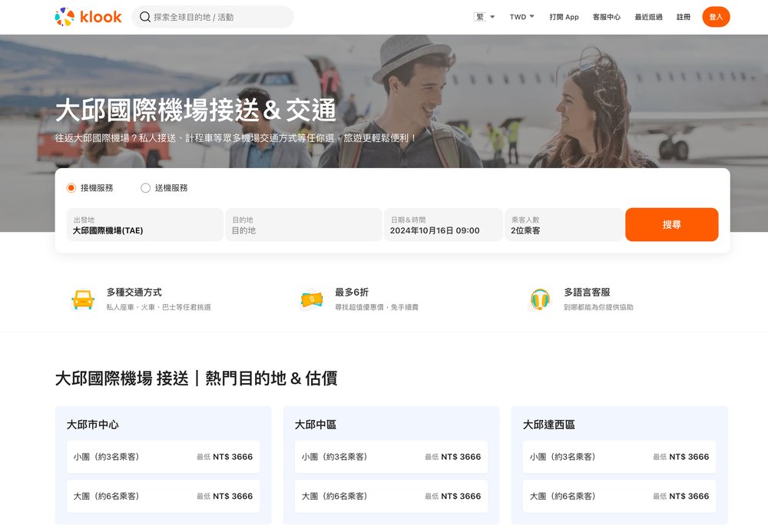
Task: Click the 登入 login button
Action: [716, 16]
